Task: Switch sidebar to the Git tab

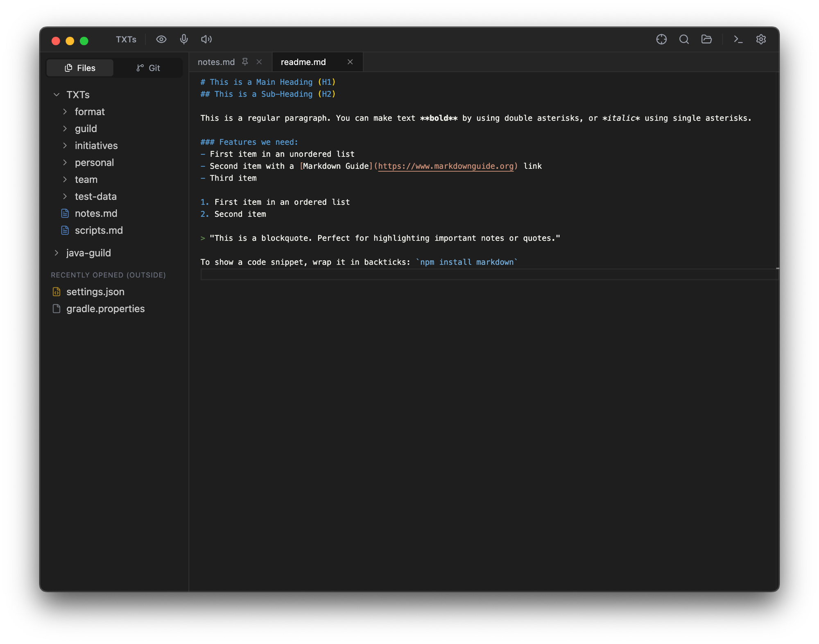Action: pos(148,68)
